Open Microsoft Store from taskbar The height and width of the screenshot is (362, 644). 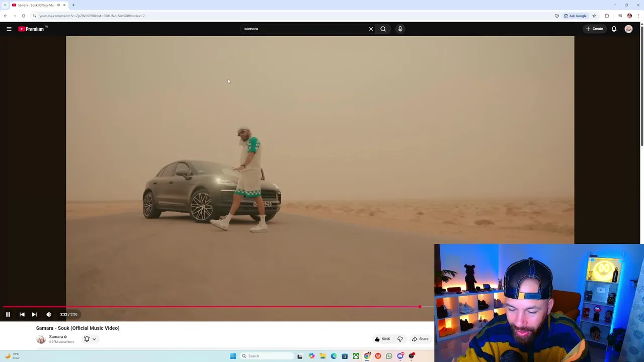tap(345, 356)
